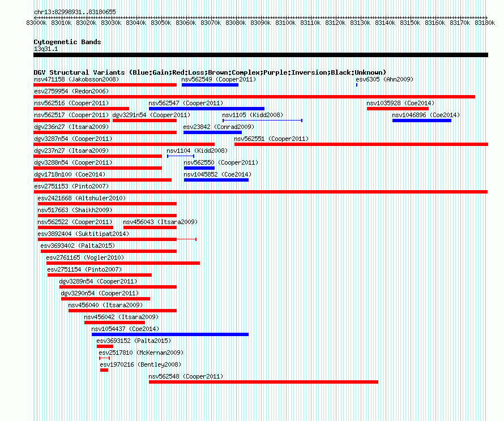Click the nsv562547 (Cooper2011) label
This screenshot has width=504, height=421.
(x=186, y=103)
